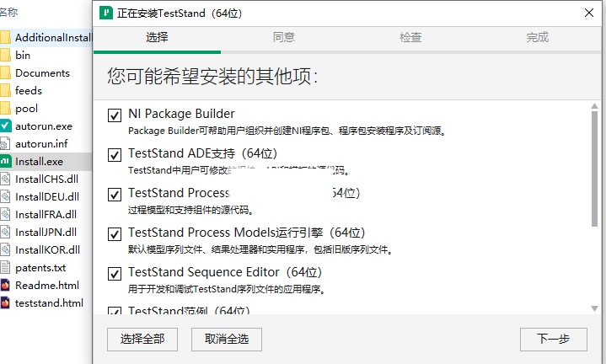Toggle the TestStand Process source code checkbox

pos(115,195)
